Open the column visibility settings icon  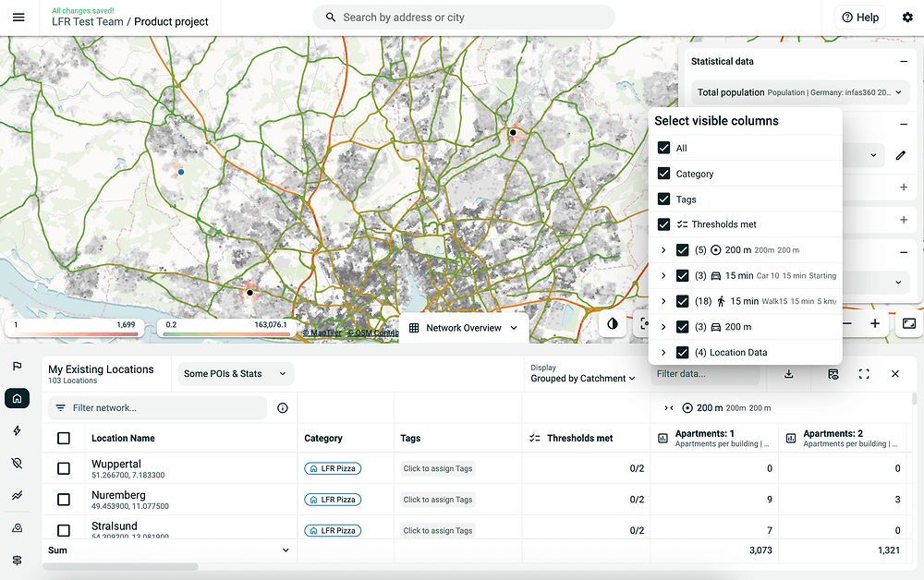click(x=833, y=374)
